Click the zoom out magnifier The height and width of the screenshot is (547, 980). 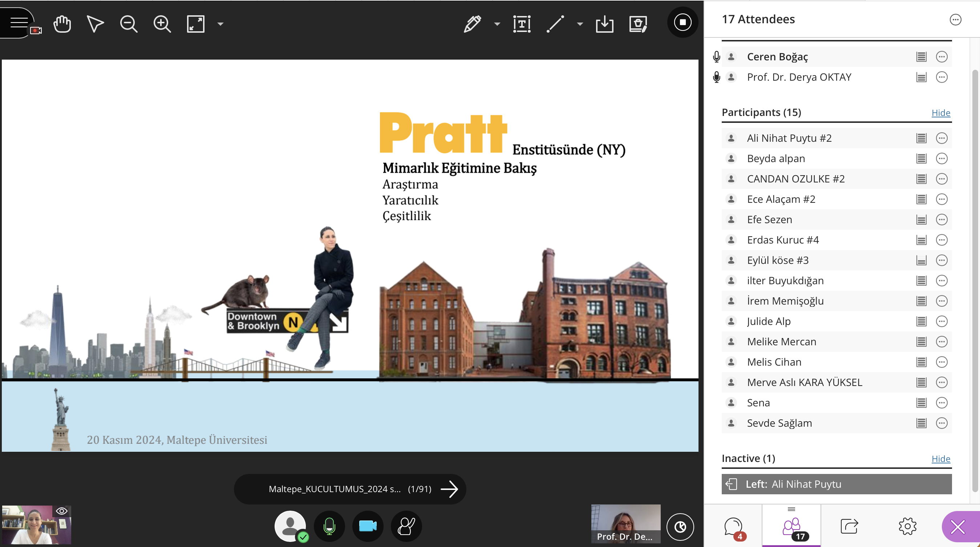[128, 24]
